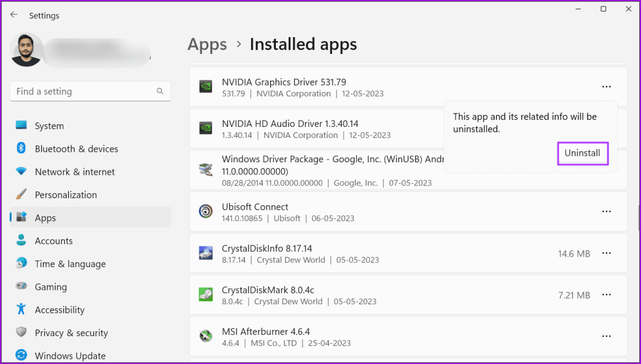
Task: Show more options for CrystalDiskMark
Action: pos(606,295)
